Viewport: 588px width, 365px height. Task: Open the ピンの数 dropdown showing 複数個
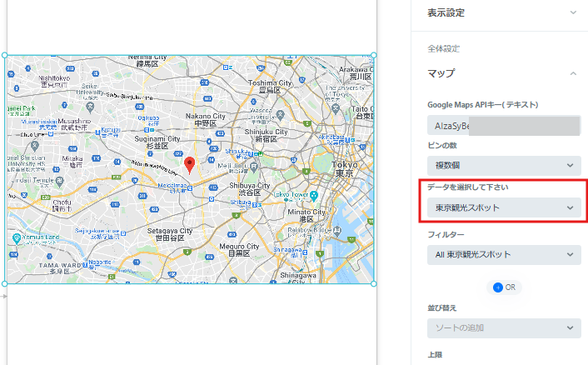[x=504, y=166]
